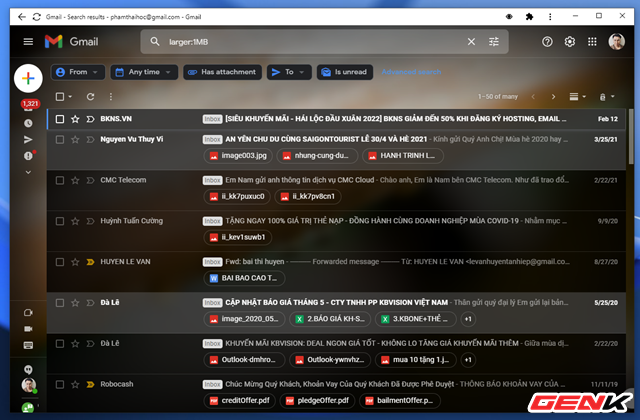
Task: Select the HUYEN LE VAN email checkbox
Action: 60,262
